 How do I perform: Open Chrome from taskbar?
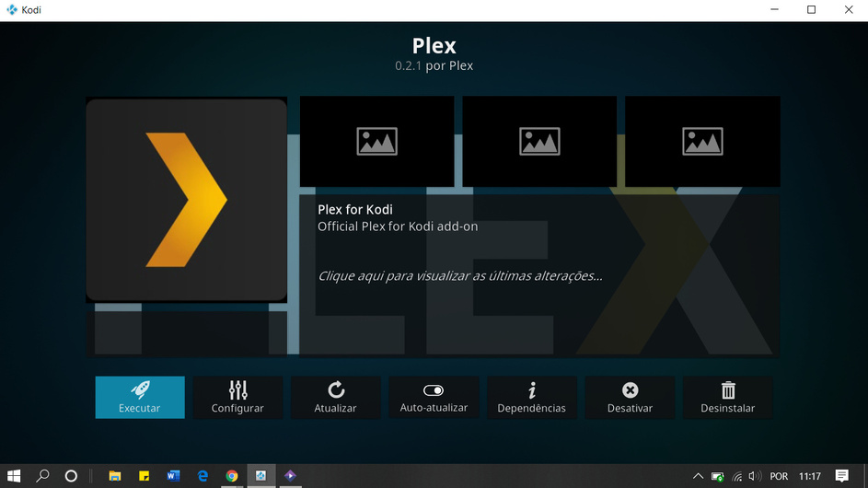(232, 476)
